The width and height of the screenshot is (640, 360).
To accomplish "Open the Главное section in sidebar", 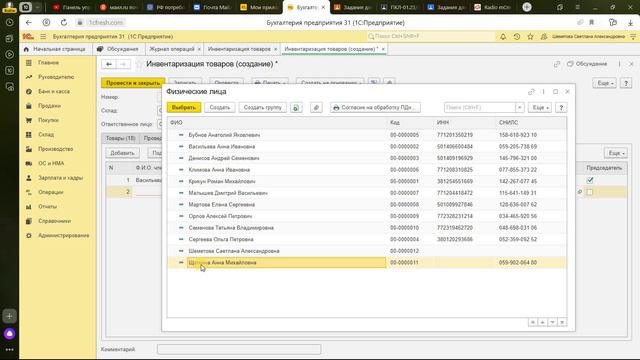I will [x=48, y=62].
